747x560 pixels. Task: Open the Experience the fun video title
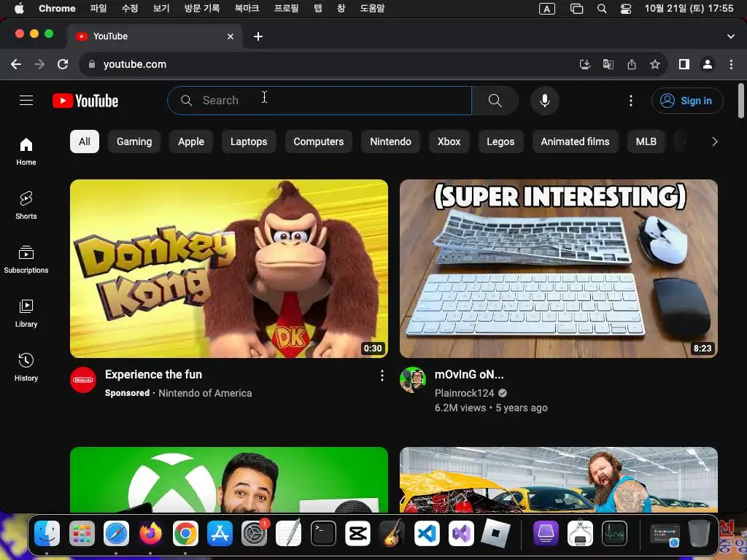pyautogui.click(x=153, y=374)
